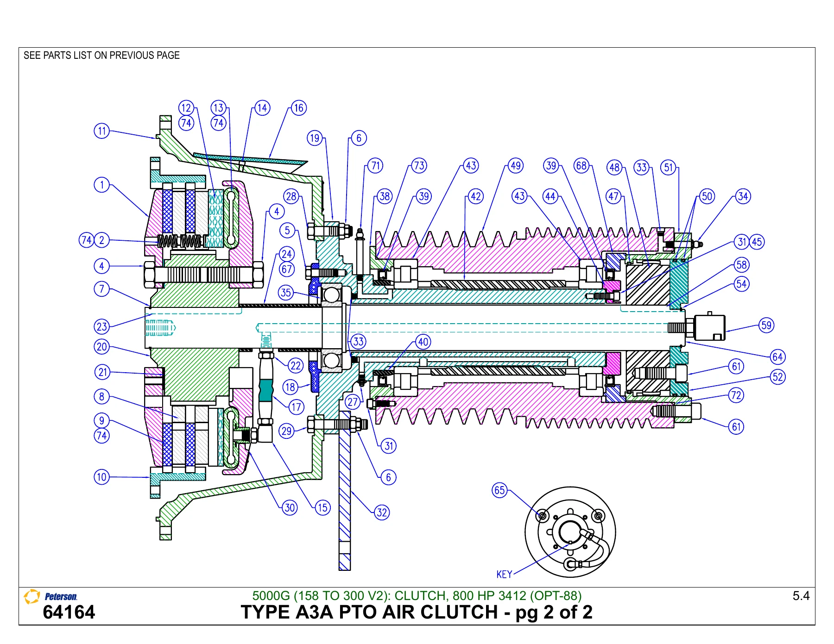Screen dimensions: 834x644
Task: Click callout bubble 27
Action: (353, 402)
